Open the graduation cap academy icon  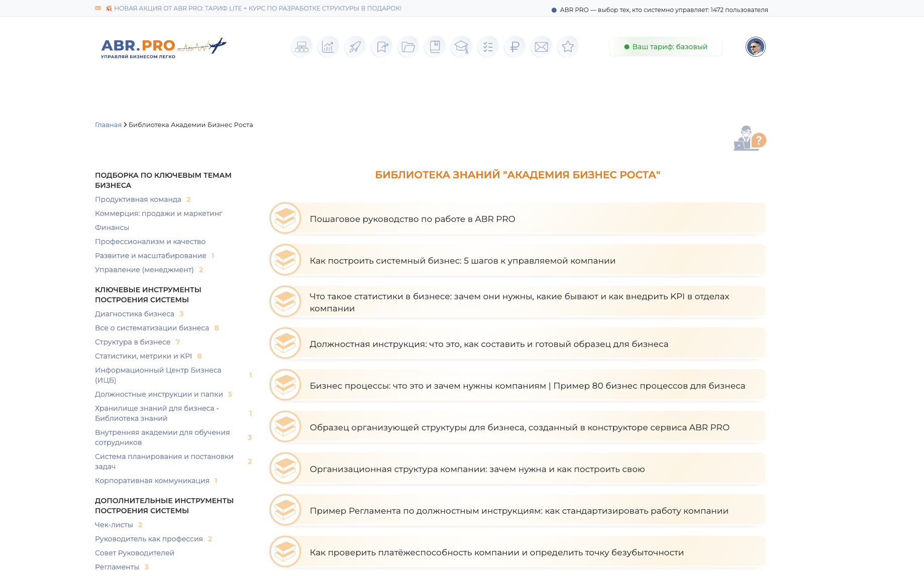tap(461, 47)
